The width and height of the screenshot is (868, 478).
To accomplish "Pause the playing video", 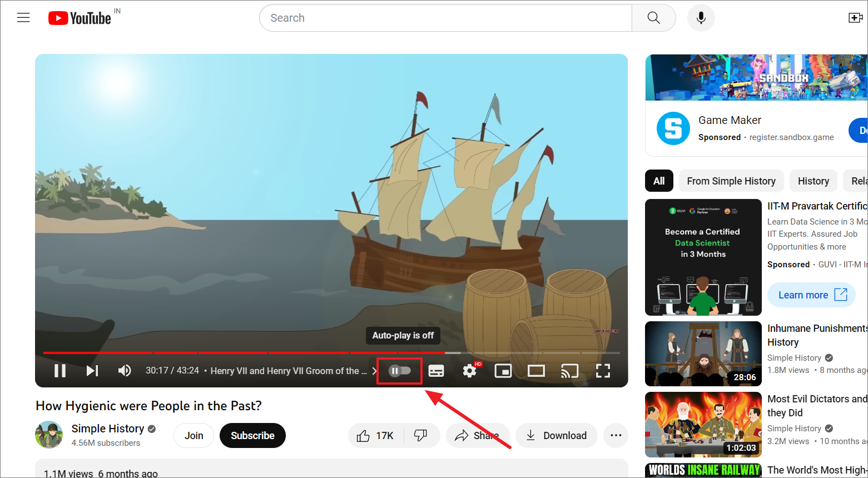I will [60, 371].
